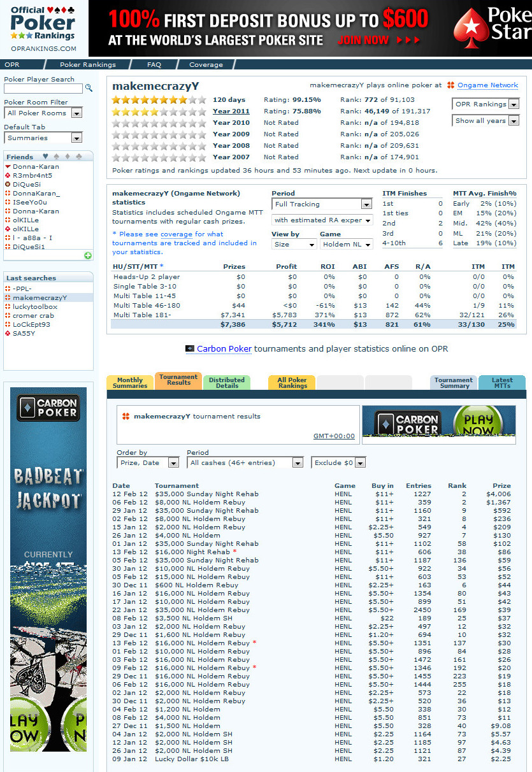Switch to the Monthly Summaries tab
532x772 pixels.
point(130,382)
